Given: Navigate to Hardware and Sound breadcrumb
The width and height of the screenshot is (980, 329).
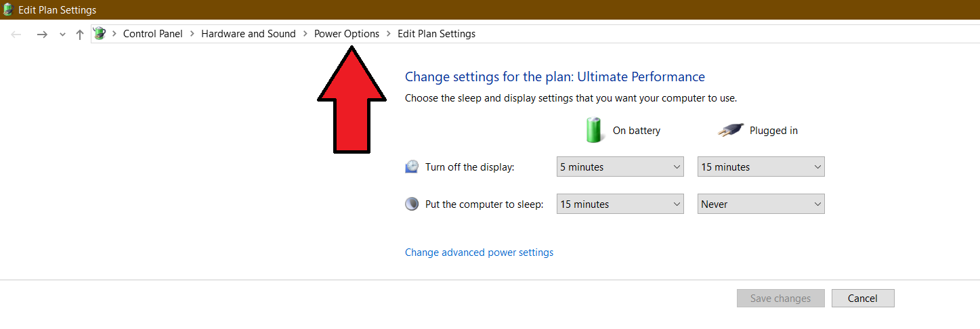Looking at the screenshot, I should (x=249, y=34).
